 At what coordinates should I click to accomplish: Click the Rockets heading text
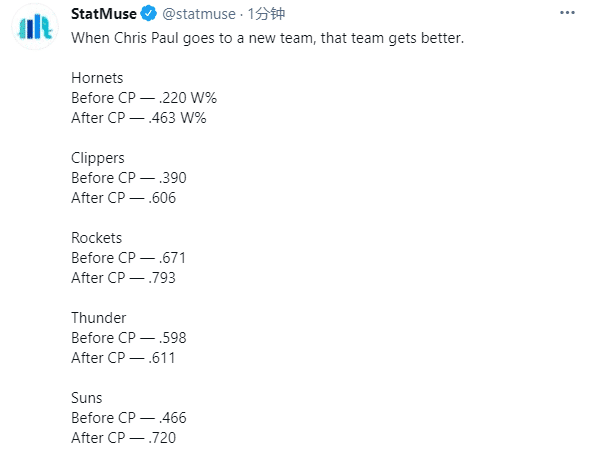coord(96,238)
